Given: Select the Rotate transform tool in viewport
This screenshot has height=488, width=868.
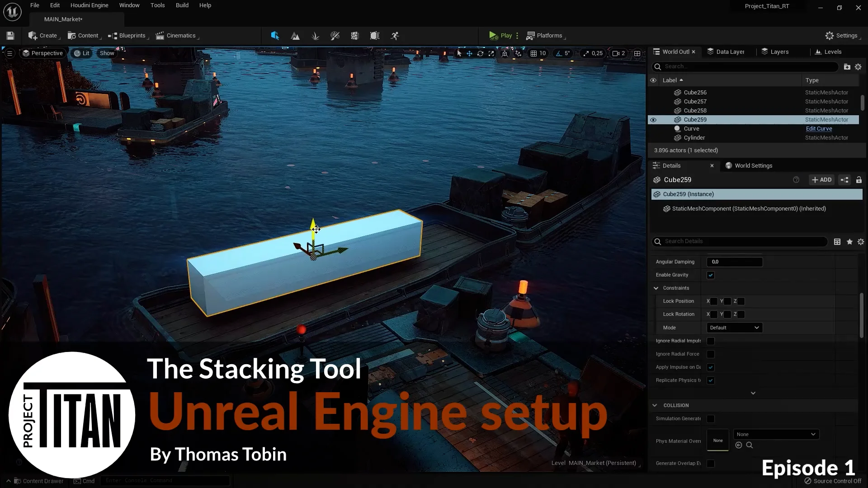Looking at the screenshot, I should 481,53.
